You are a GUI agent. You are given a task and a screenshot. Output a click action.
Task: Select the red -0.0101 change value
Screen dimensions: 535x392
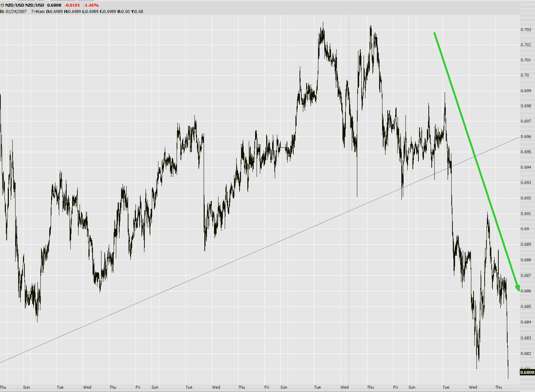click(72, 5)
